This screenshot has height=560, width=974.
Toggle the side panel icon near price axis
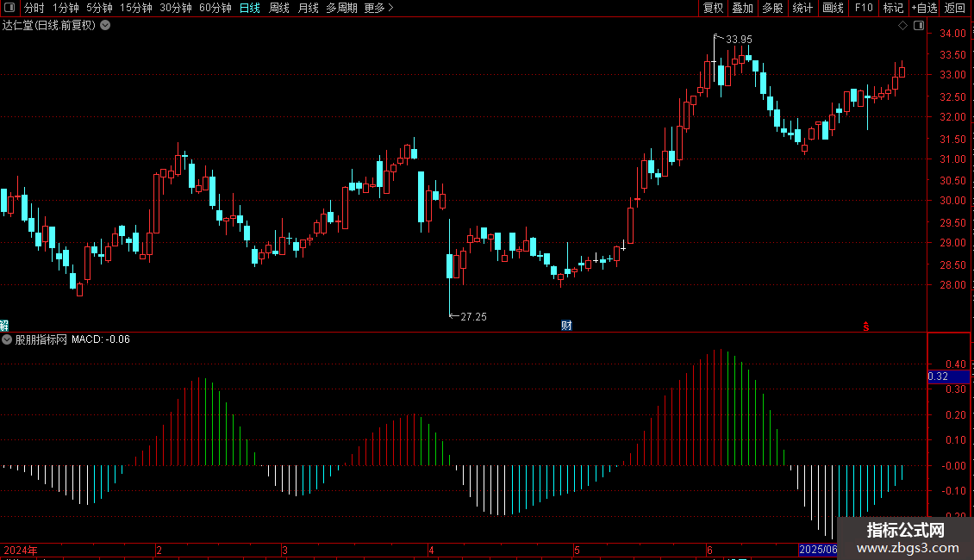[919, 26]
